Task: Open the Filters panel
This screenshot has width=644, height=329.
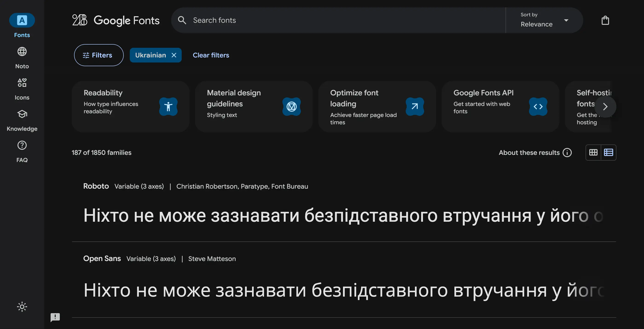Action: coord(99,55)
